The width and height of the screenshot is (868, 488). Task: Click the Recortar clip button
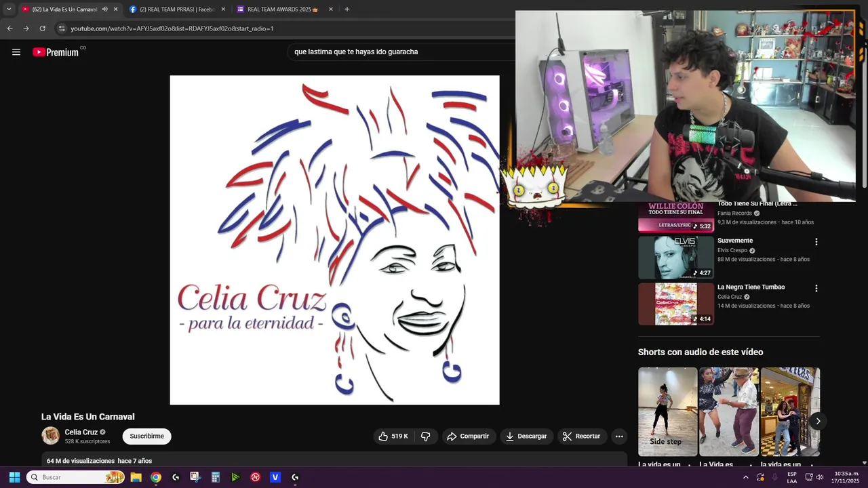point(582,436)
